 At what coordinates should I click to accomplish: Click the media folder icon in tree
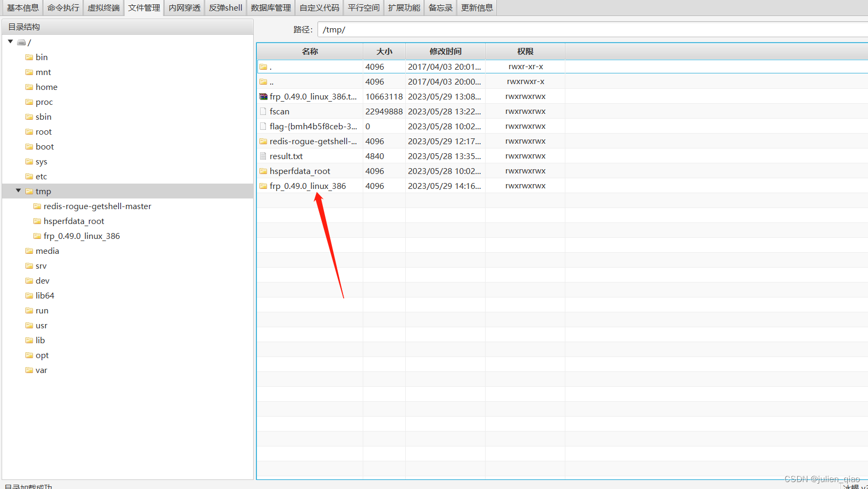(29, 251)
